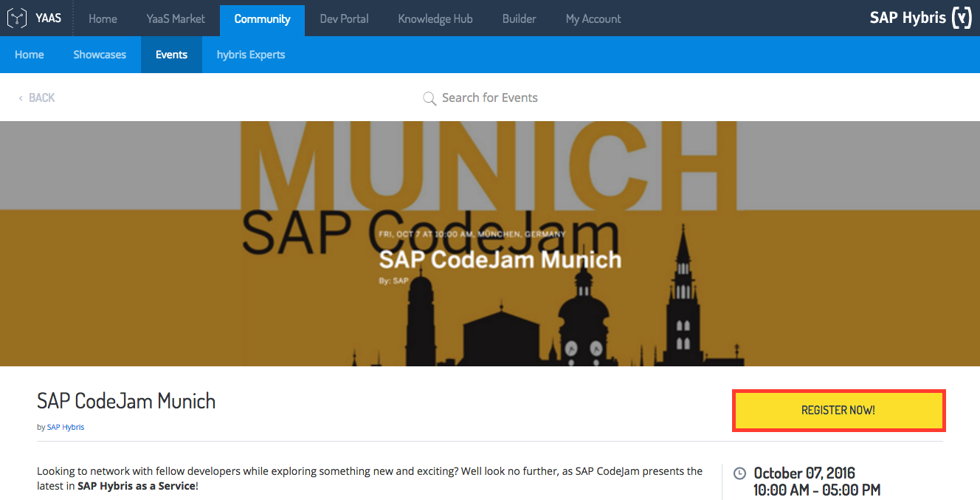Click the 10:00 AM - 05:00 PM time text
The height and width of the screenshot is (500, 980).
[817, 490]
